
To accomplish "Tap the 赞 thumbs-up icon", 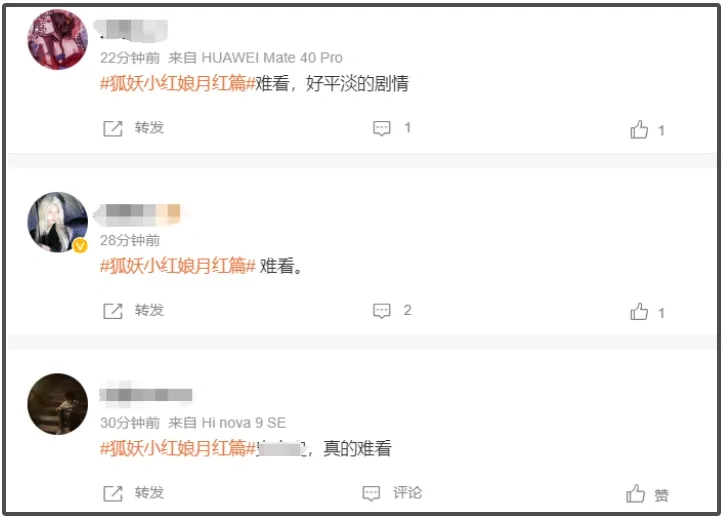I will point(635,494).
